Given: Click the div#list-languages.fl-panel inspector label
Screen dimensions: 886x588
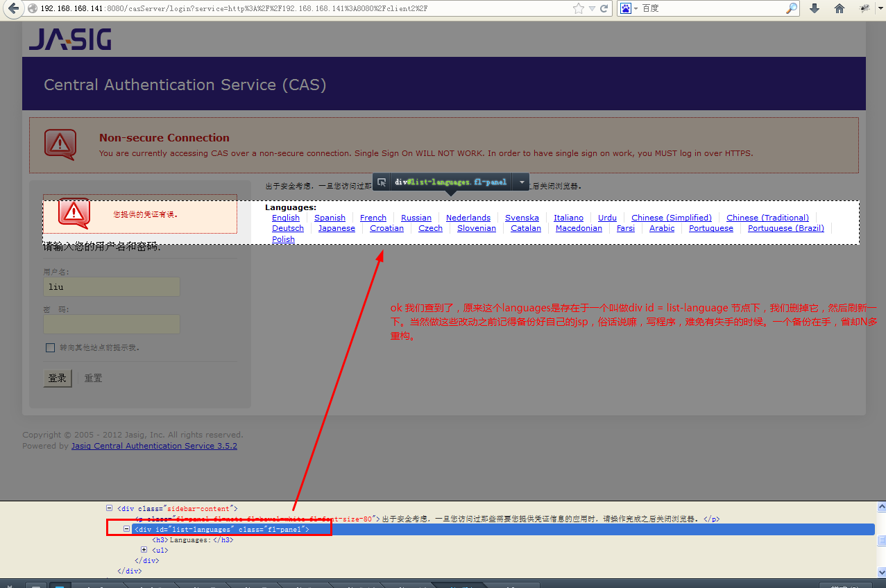Looking at the screenshot, I should tap(451, 182).
